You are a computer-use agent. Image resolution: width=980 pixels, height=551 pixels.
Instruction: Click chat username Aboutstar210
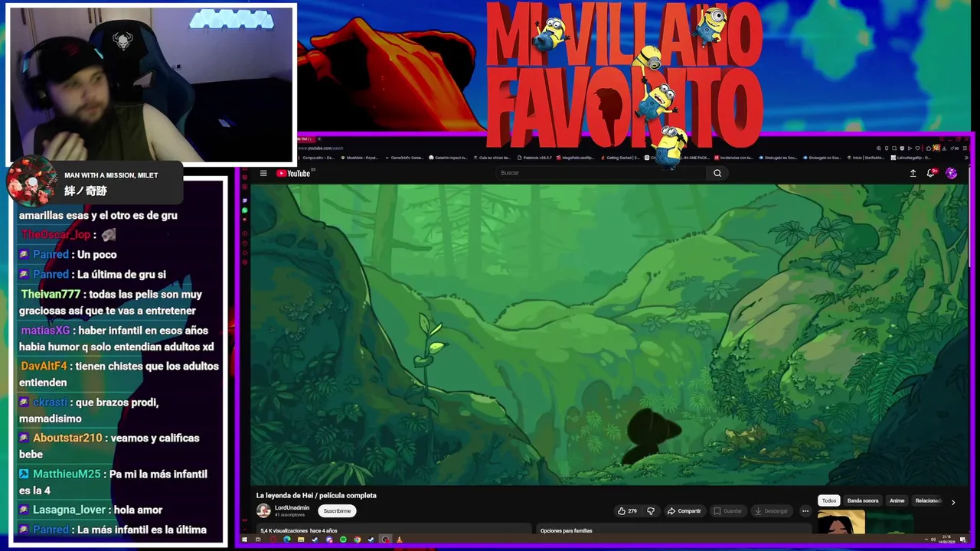point(67,438)
